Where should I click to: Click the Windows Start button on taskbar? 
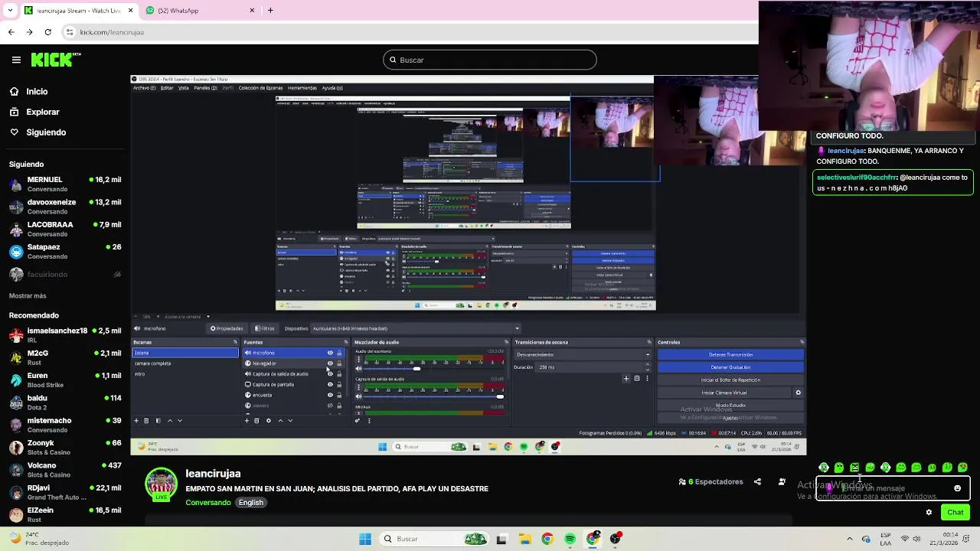[x=365, y=539]
